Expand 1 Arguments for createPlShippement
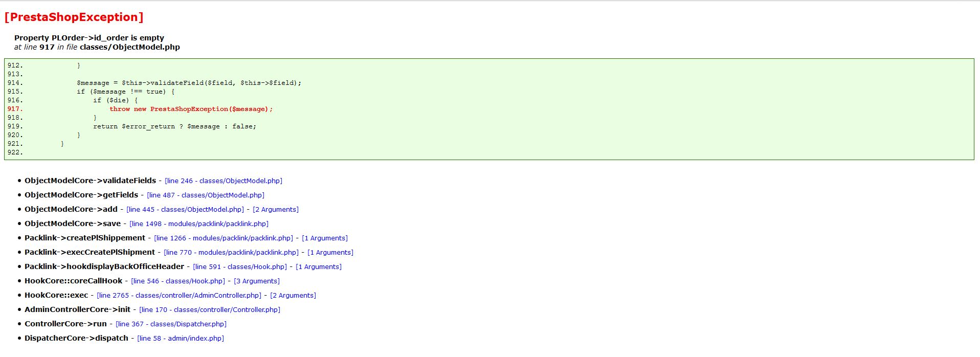Image resolution: width=980 pixels, height=357 pixels. point(325,238)
